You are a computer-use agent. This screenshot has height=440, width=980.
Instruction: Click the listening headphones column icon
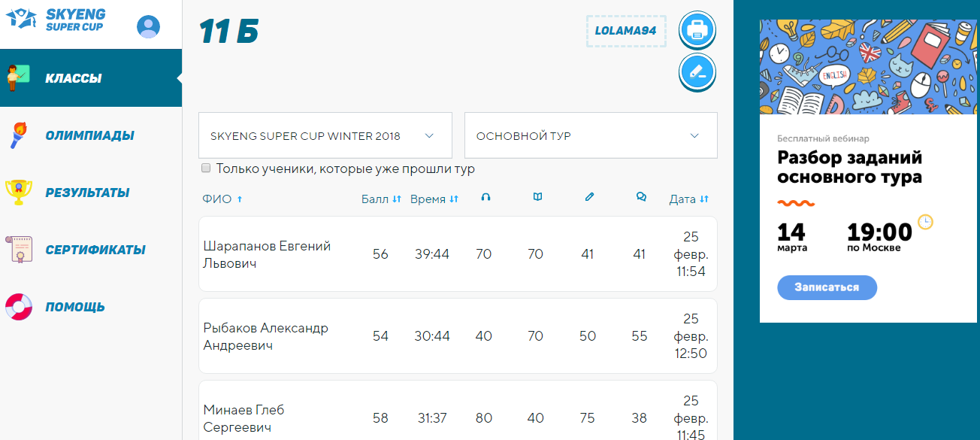point(485,198)
